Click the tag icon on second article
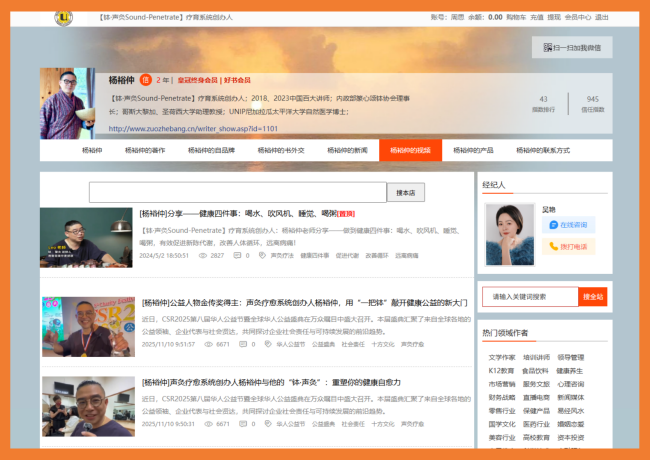Viewport: 650px width, 460px height. 267,344
